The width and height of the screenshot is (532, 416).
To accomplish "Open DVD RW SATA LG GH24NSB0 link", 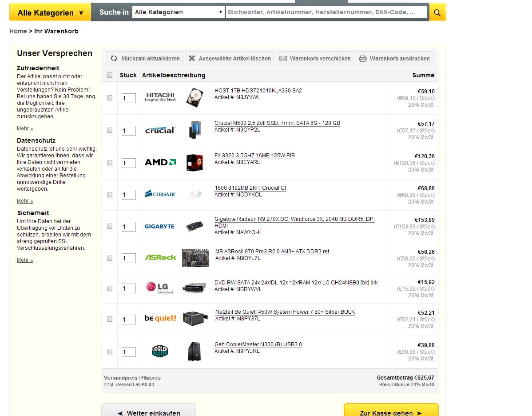I will 296,283.
